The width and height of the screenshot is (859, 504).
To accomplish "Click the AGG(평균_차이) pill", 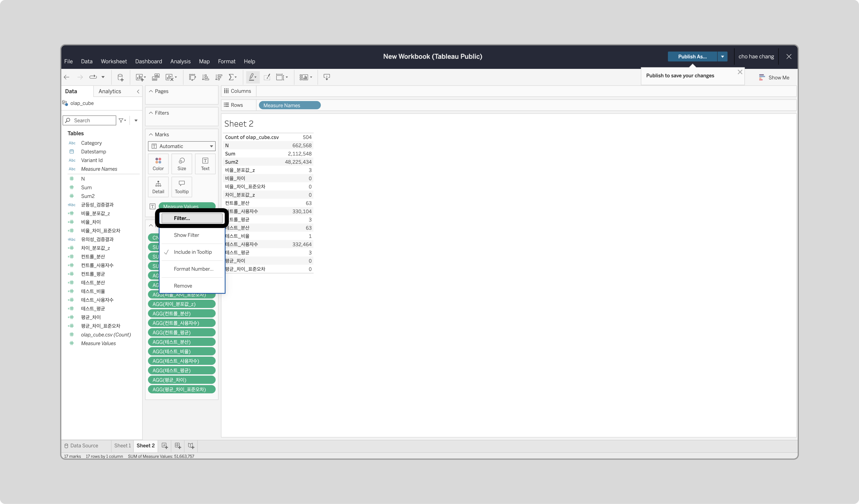I will point(182,380).
